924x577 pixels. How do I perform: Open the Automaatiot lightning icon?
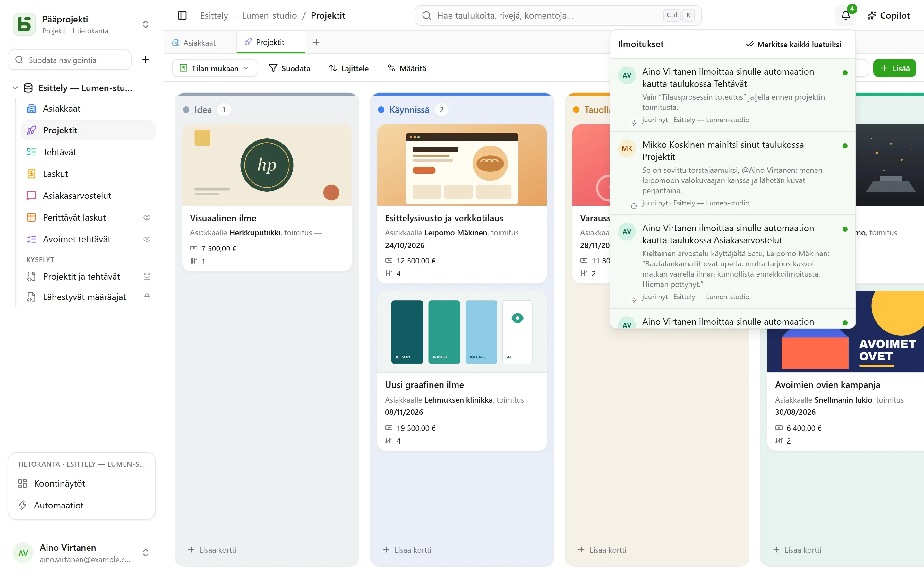pyautogui.click(x=22, y=505)
